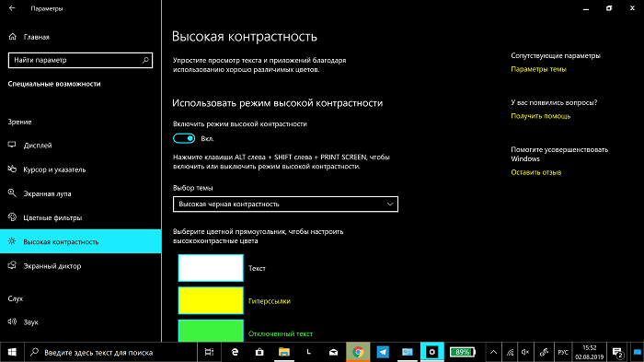Image resolution: width=644 pixels, height=362 pixels.
Task: Select the Курсор и указатель icon
Action: tap(12, 169)
